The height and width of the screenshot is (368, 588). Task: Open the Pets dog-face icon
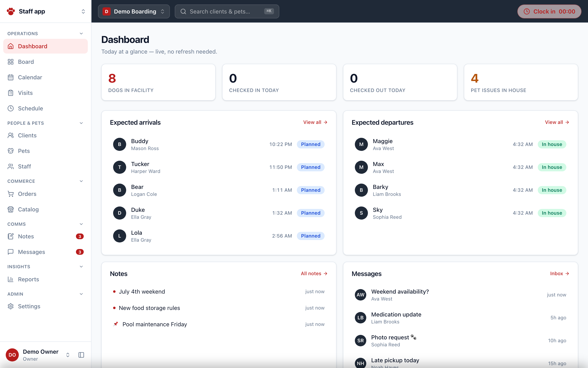(x=11, y=151)
